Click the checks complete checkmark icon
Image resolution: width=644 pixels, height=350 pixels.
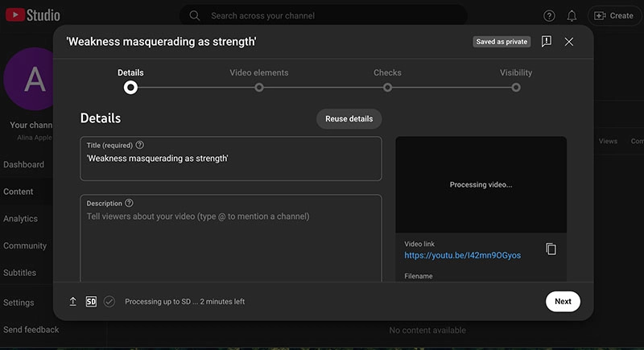[109, 302]
